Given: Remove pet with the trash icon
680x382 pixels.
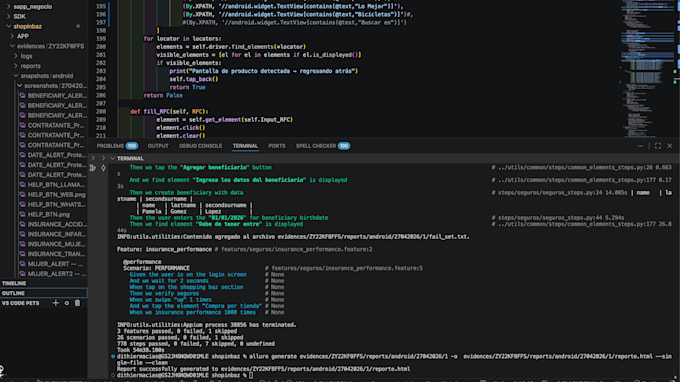Looking at the screenshot, I should pos(77,303).
